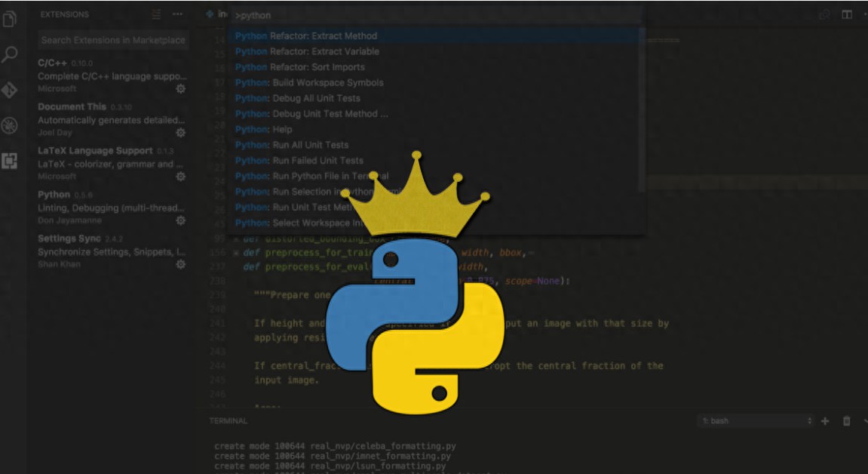Open the Settings Sync extension entry
This screenshot has width=868, height=474.
pyautogui.click(x=112, y=251)
